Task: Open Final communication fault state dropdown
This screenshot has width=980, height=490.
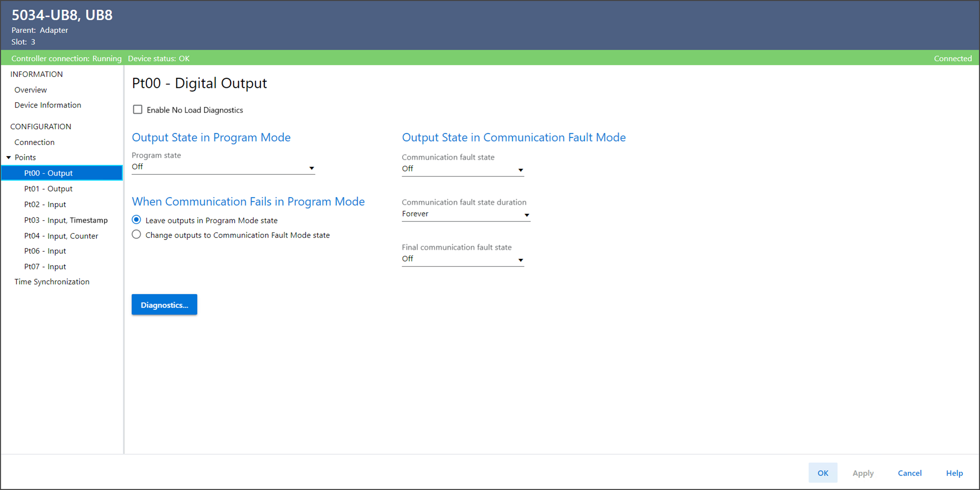Action: click(x=463, y=259)
